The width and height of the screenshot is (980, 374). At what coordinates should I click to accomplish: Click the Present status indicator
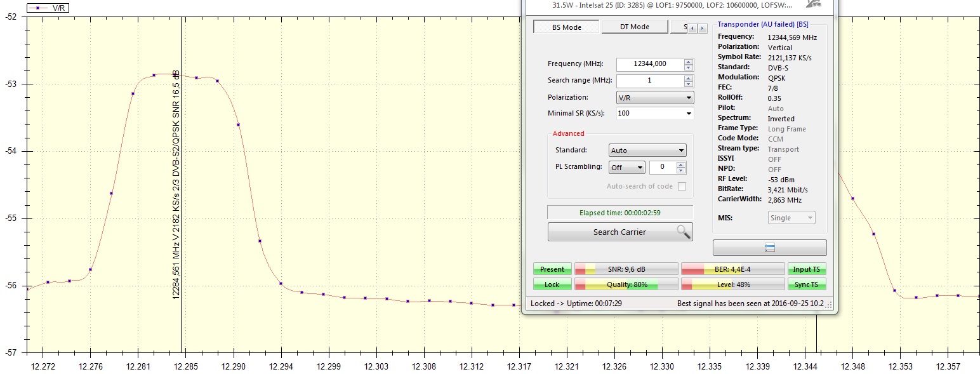click(552, 269)
